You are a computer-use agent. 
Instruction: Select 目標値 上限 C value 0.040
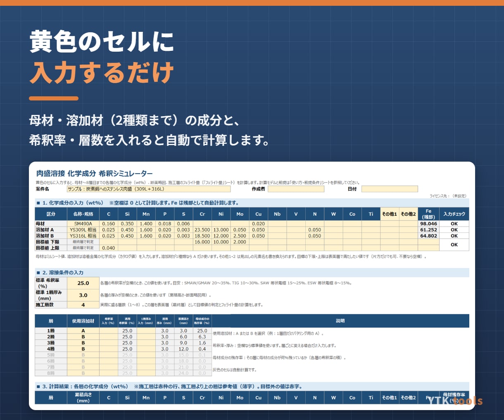click(x=109, y=248)
